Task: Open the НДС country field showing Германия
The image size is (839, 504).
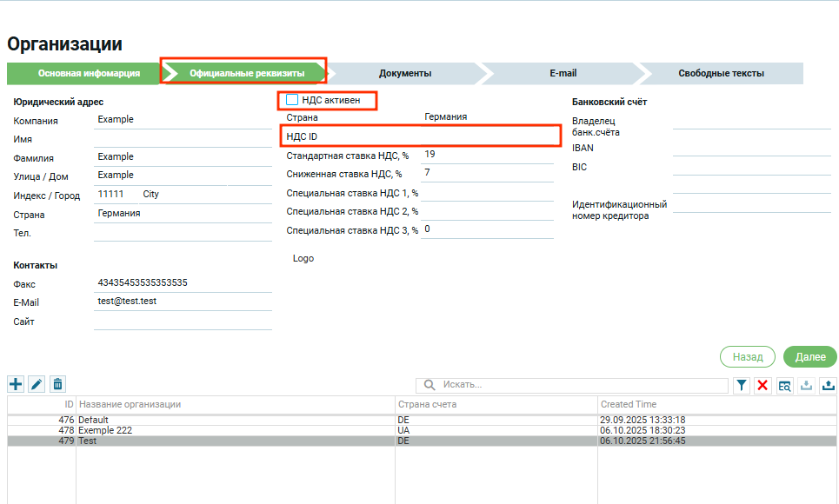Action: pyautogui.click(x=487, y=117)
